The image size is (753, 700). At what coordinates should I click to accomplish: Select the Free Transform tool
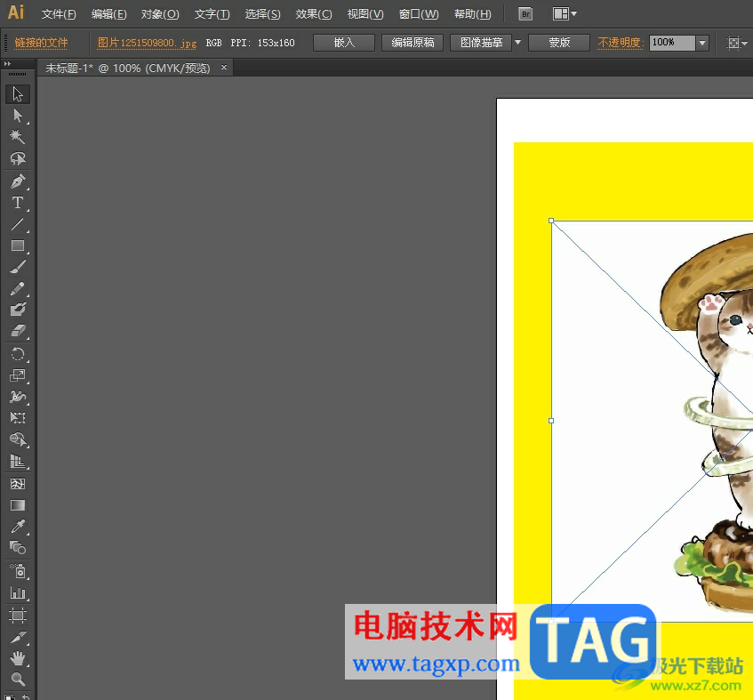pos(18,417)
